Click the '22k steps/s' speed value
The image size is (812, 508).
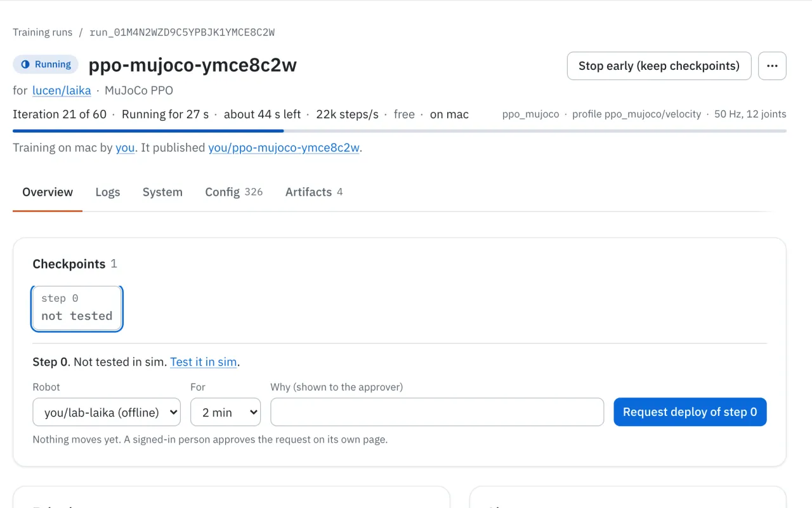pos(347,114)
